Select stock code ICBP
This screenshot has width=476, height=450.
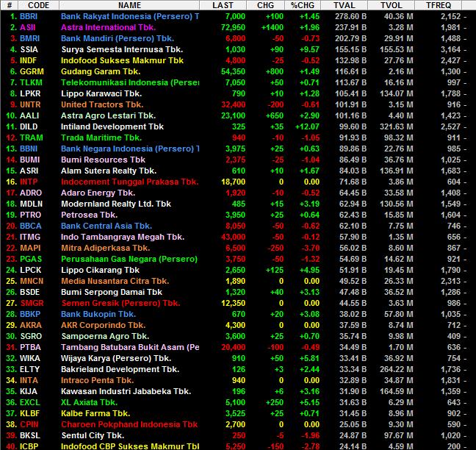[x=29, y=446]
